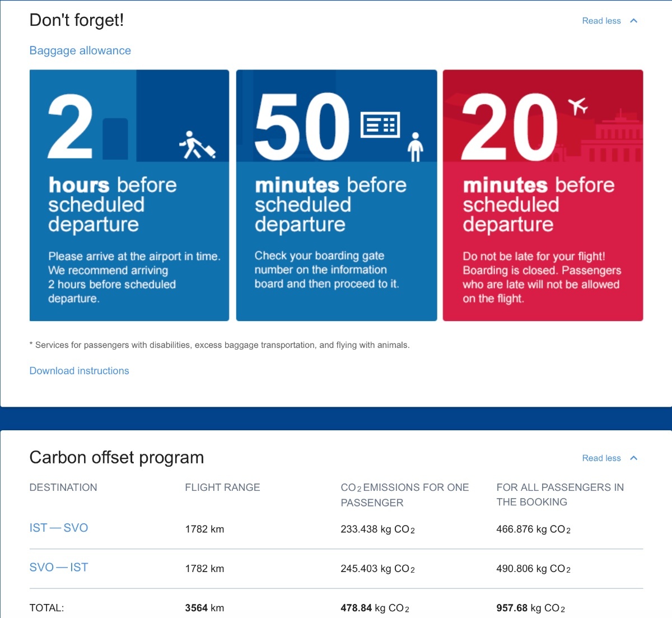Click the Don't forget! heading
The width and height of the screenshot is (672, 618).
(77, 20)
